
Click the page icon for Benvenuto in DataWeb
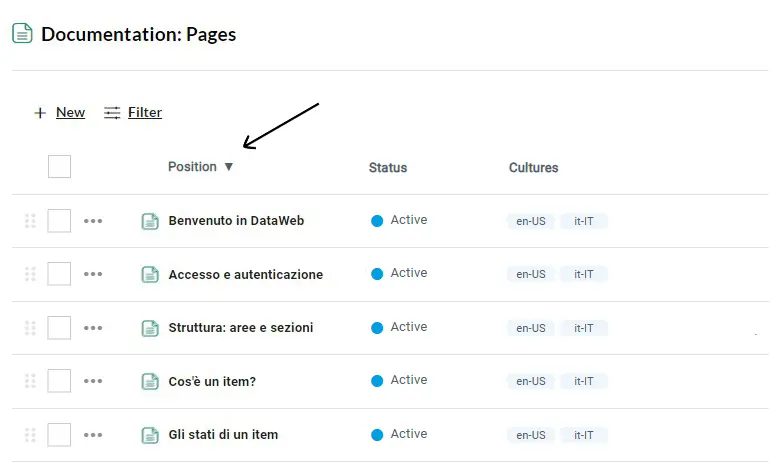[x=150, y=221]
